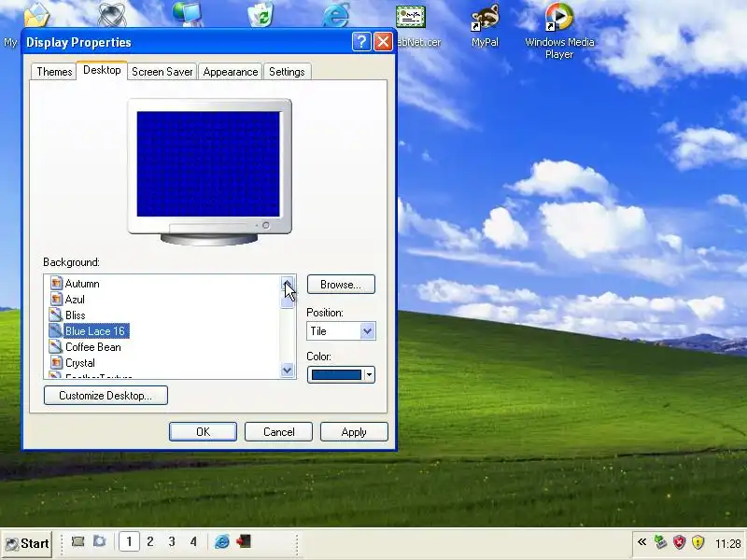Image resolution: width=747 pixels, height=560 pixels.
Task: Open the Settings tab
Action: tap(287, 72)
